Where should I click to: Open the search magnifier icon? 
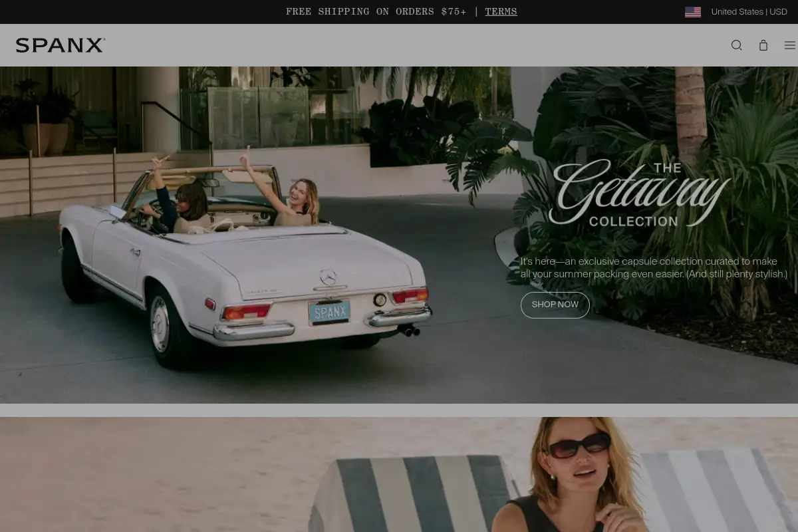coord(736,45)
